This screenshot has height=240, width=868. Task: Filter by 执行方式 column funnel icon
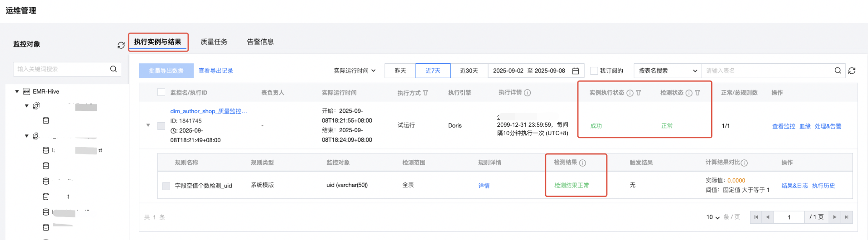click(426, 93)
